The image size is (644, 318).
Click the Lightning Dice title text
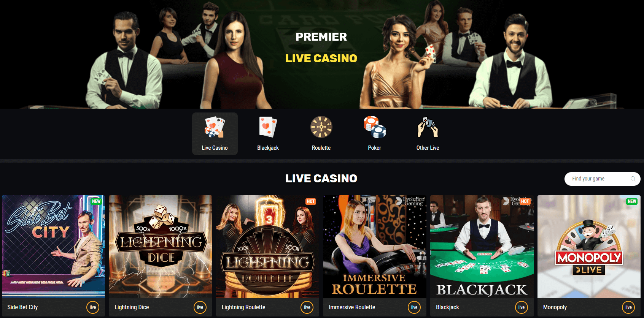pyautogui.click(x=132, y=307)
